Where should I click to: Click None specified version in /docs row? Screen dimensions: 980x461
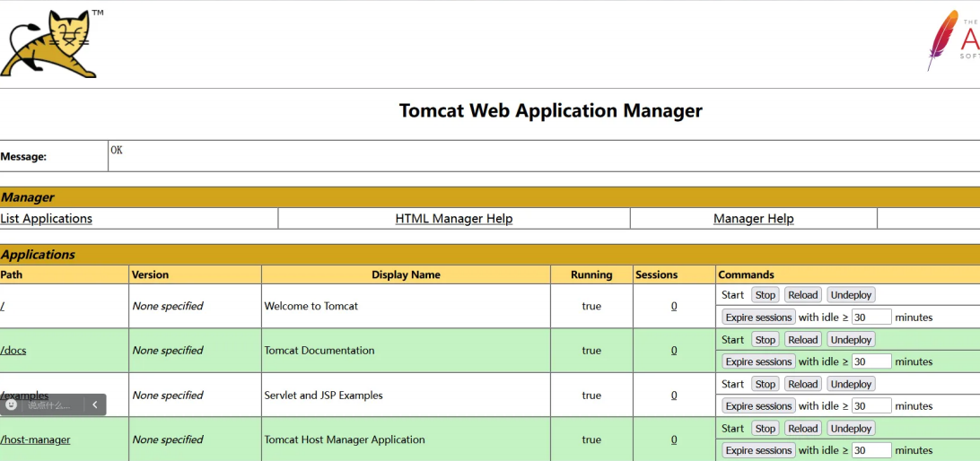tap(168, 351)
